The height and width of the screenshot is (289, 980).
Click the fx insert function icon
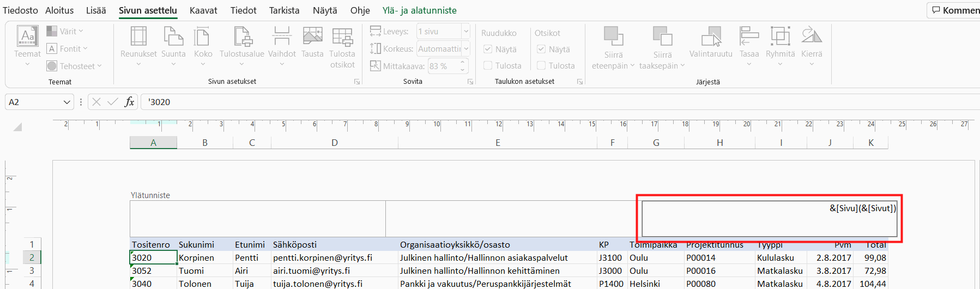click(129, 102)
